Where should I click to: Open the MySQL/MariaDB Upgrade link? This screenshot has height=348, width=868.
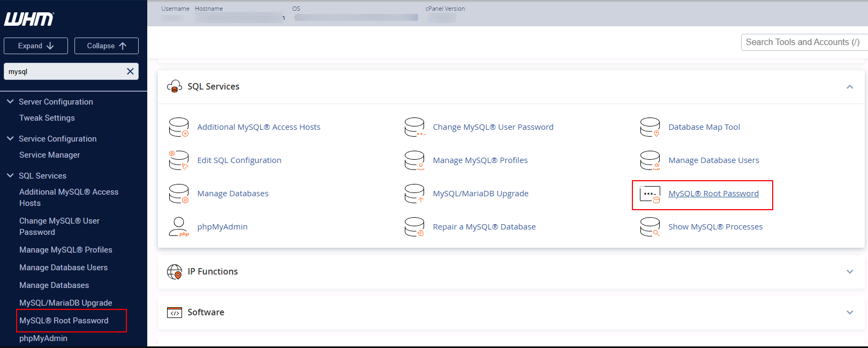pyautogui.click(x=481, y=194)
